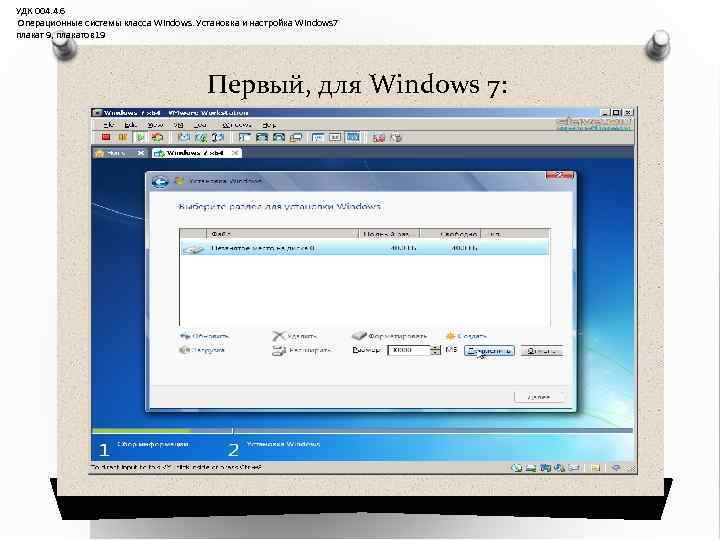Close the Windows 7 x64 tab
Screen dimensions: 720x540
[235, 153]
